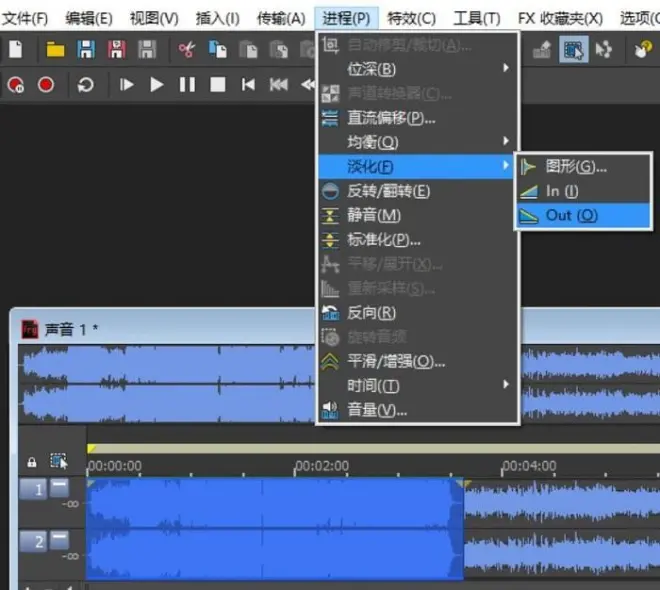Arm and record with the red record icon
The height and width of the screenshot is (590, 660).
point(16,85)
